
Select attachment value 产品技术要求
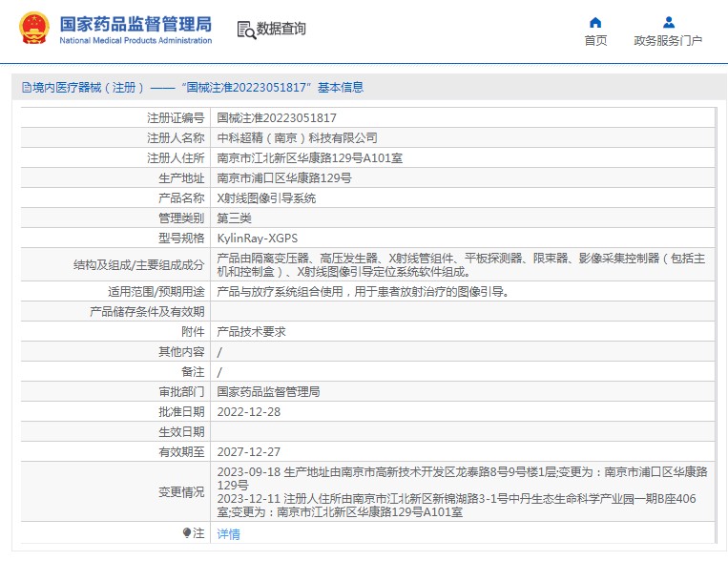point(251,332)
